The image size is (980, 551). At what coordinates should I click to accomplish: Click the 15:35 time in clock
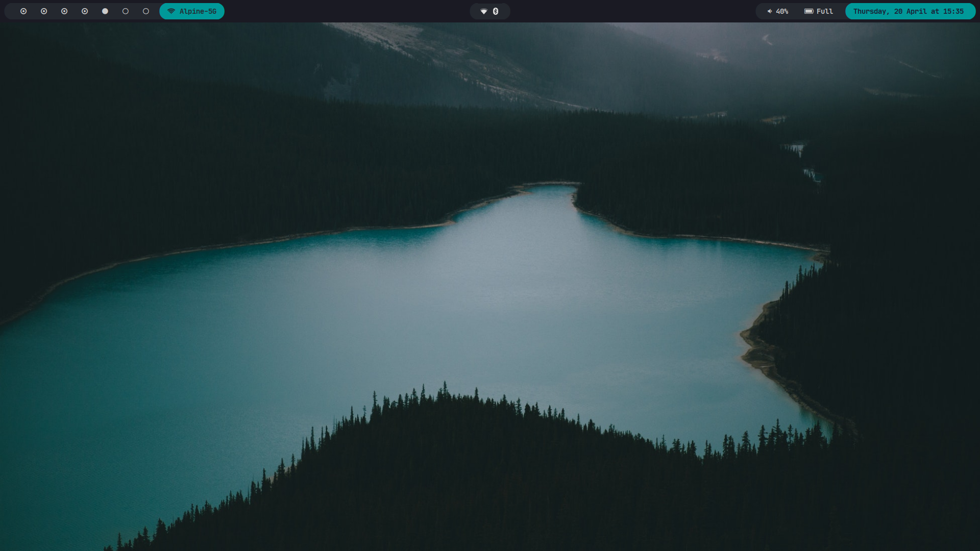[953, 11]
